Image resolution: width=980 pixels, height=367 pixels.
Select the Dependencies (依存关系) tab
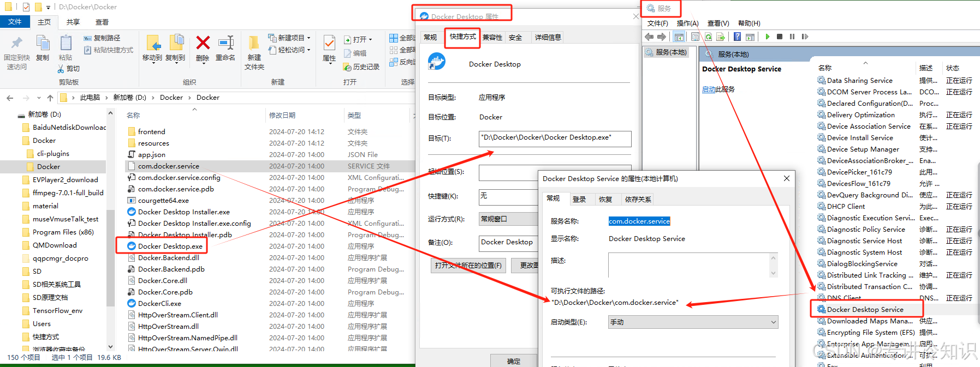pyautogui.click(x=638, y=200)
